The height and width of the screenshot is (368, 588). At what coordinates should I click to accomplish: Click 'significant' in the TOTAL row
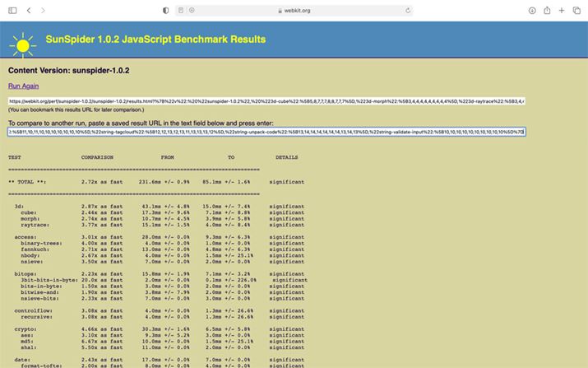(x=286, y=182)
